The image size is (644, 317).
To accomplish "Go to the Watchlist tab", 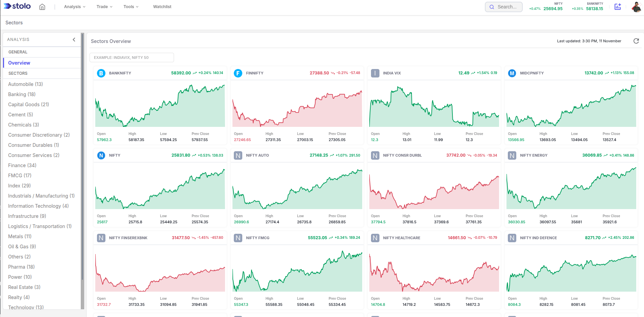I will (x=162, y=7).
